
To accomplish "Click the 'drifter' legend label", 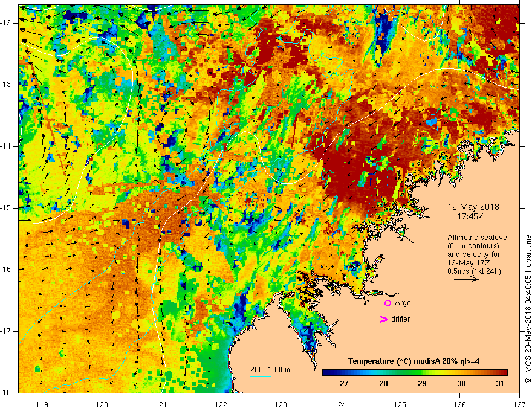I will [400, 319].
